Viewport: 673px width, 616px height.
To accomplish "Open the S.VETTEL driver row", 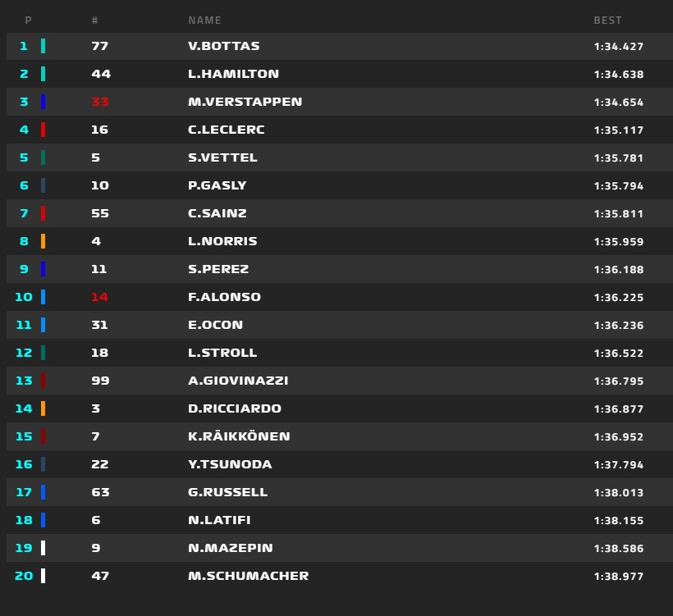I will pyautogui.click(x=340, y=157).
